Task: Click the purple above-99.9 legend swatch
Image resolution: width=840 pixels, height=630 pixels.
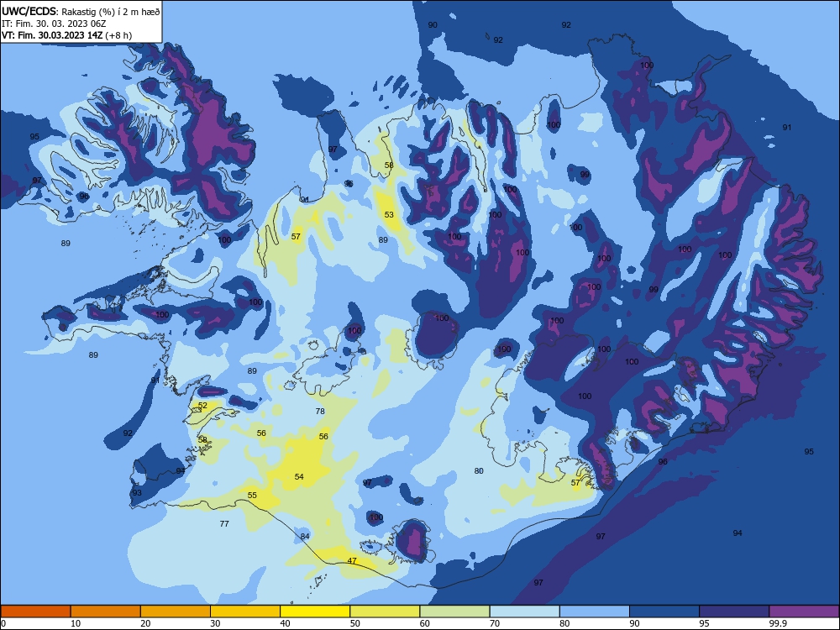Action: [x=804, y=612]
